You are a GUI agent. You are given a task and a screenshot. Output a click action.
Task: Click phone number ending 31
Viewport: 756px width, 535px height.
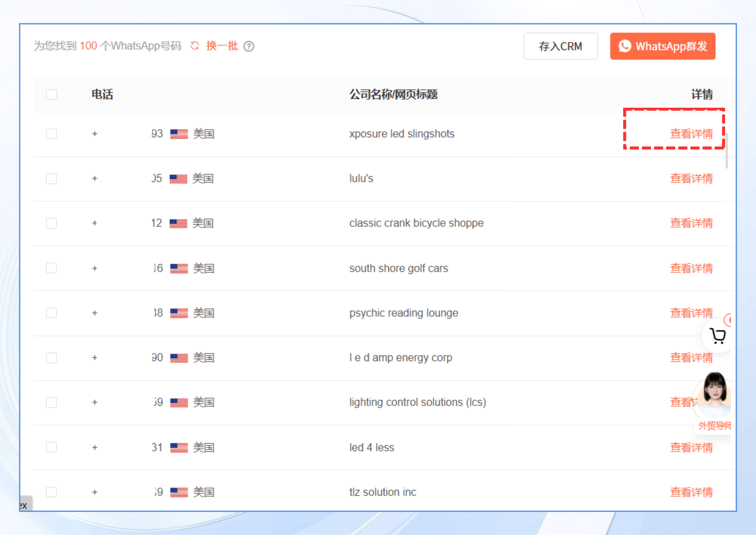(x=127, y=447)
